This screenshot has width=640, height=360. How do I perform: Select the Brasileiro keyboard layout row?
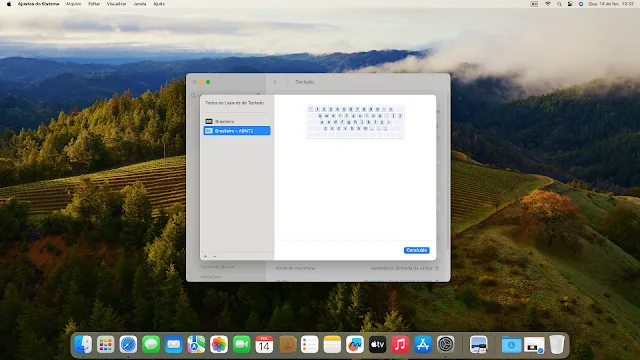[237, 121]
